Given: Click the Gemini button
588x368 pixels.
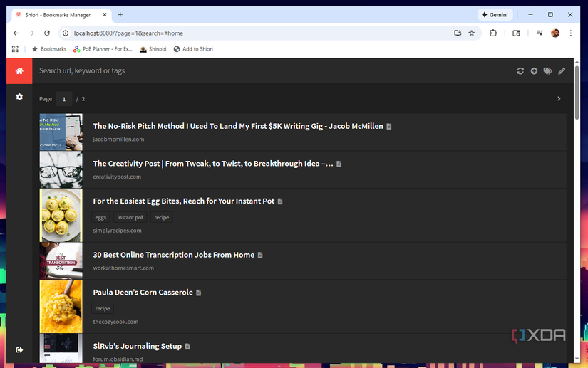Looking at the screenshot, I should click(x=495, y=15).
